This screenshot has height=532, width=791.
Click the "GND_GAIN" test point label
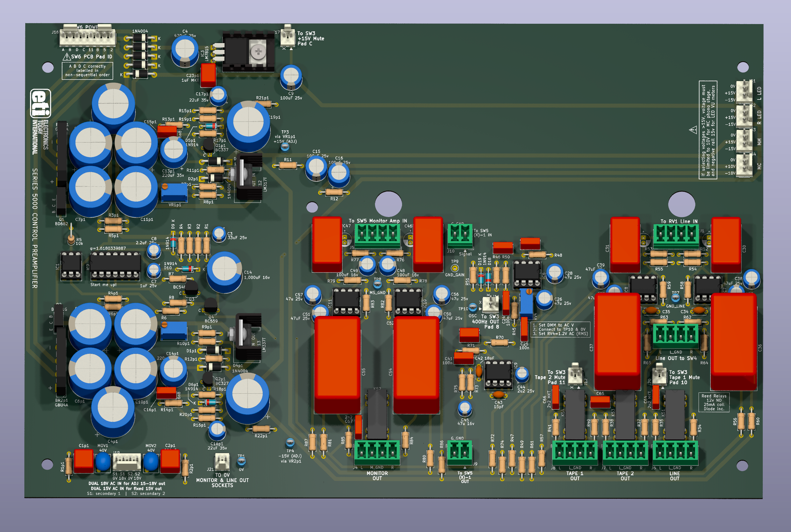[x=455, y=275]
